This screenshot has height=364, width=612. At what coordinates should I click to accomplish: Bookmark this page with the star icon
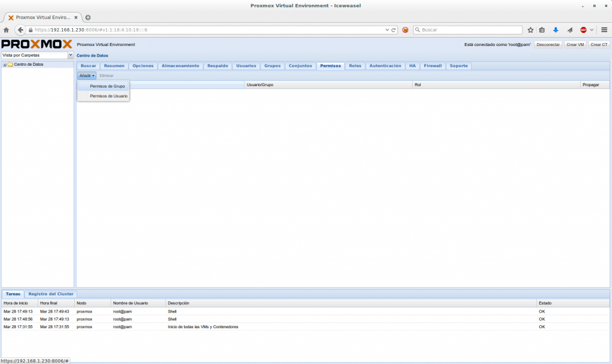tap(530, 30)
